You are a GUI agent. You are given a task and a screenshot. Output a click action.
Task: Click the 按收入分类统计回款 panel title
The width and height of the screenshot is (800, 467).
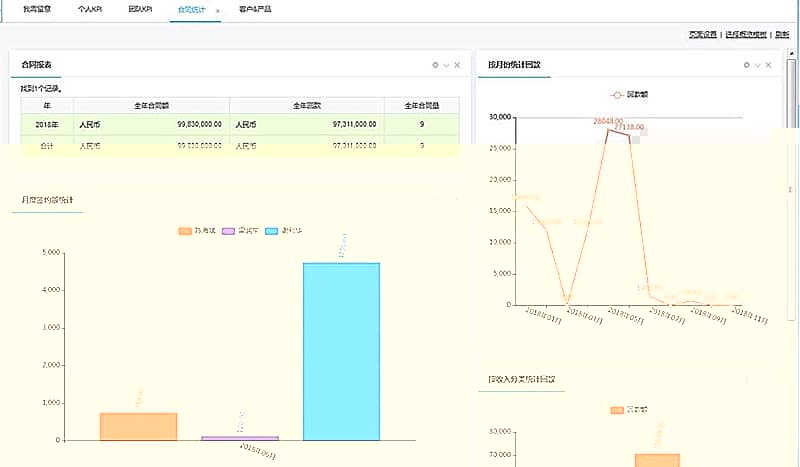(521, 379)
